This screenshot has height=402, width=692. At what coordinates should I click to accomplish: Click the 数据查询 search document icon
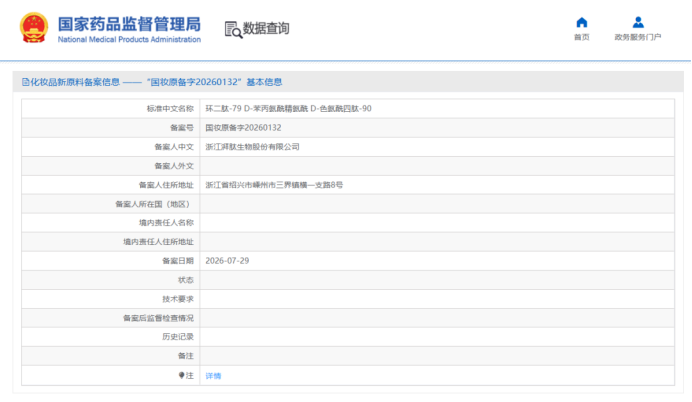233,30
